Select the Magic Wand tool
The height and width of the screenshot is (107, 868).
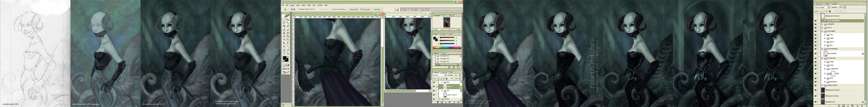(x=288, y=23)
